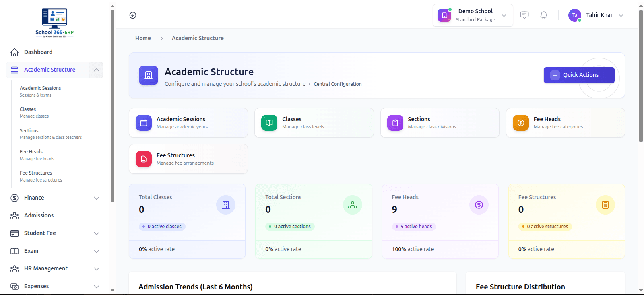Screen dimensions: 644x295
Task: Click the Admissions label in sidebar
Action: (39, 215)
